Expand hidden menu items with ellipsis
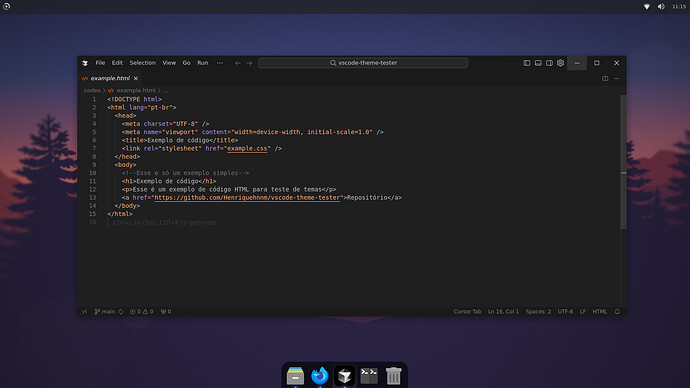690x388 pixels. coord(220,63)
